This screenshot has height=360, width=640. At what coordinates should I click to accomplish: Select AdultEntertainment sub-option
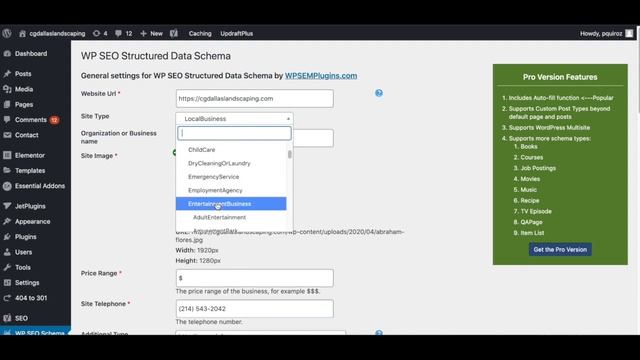pyautogui.click(x=231, y=217)
